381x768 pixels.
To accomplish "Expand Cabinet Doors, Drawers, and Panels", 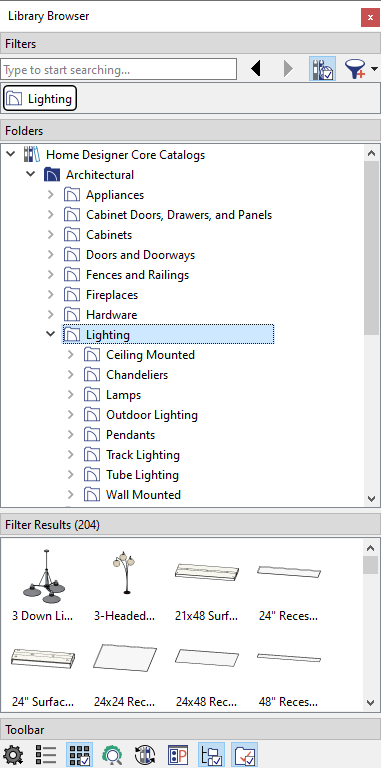I will coord(50,215).
